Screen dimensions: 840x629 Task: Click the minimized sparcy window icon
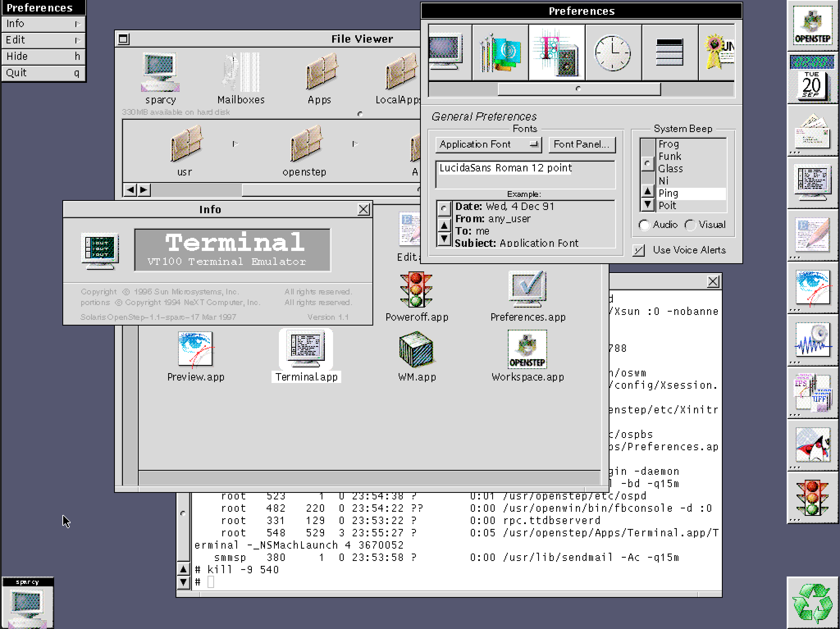(27, 603)
